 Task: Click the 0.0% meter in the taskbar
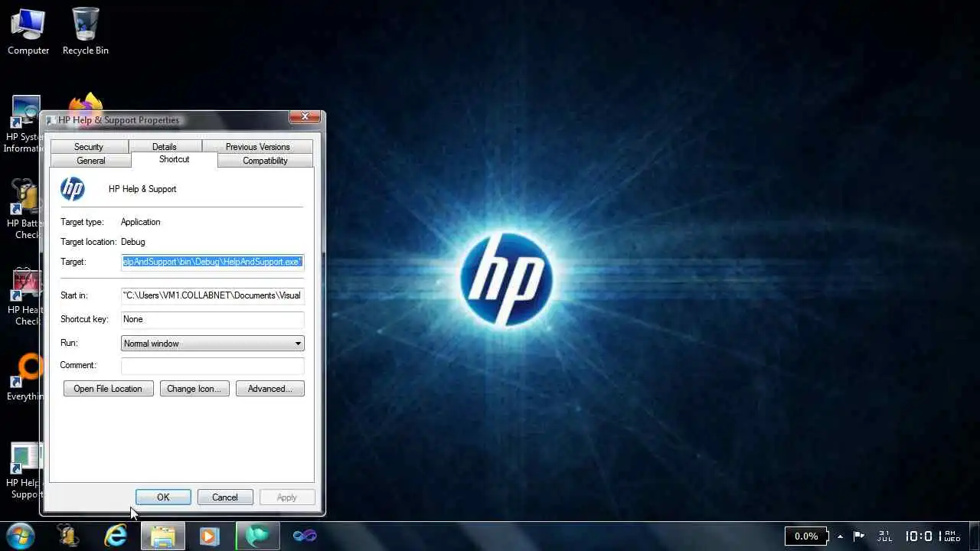(806, 536)
